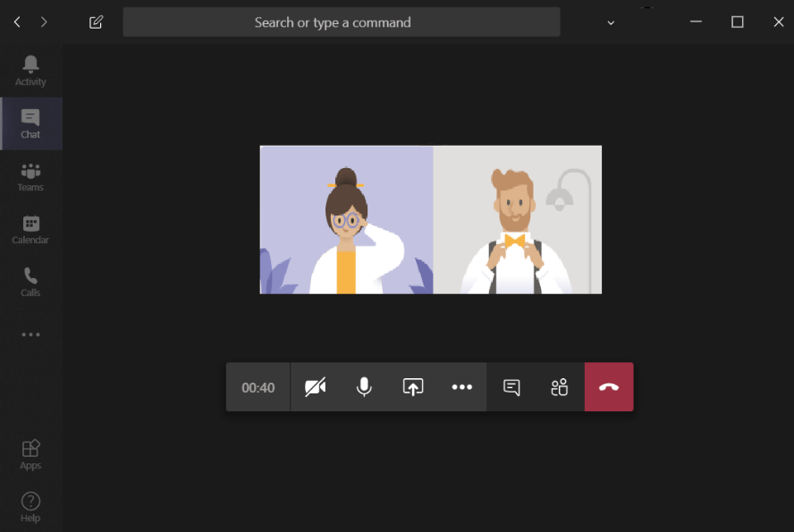This screenshot has width=794, height=532.
Task: Go forward with the right arrow
Action: (x=44, y=21)
